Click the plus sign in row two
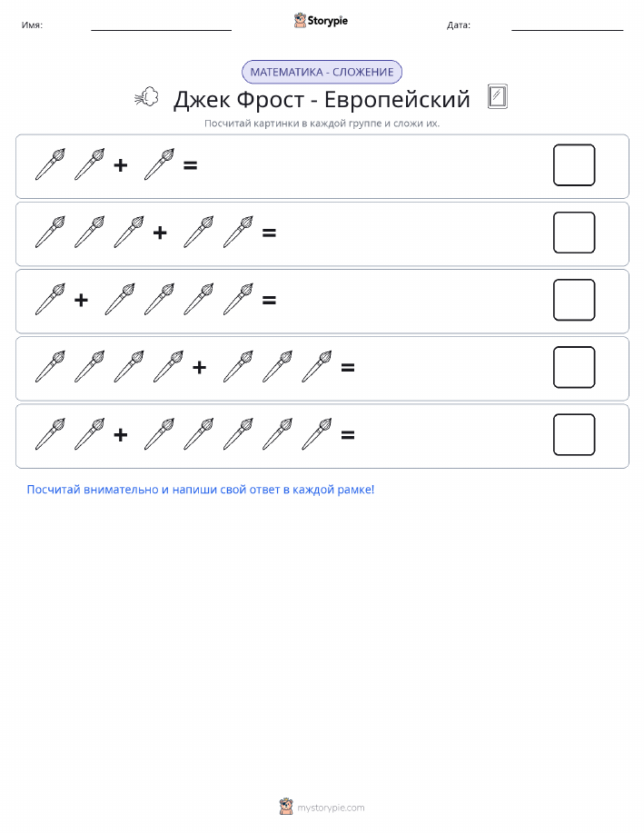This screenshot has height=833, width=644. pos(160,233)
